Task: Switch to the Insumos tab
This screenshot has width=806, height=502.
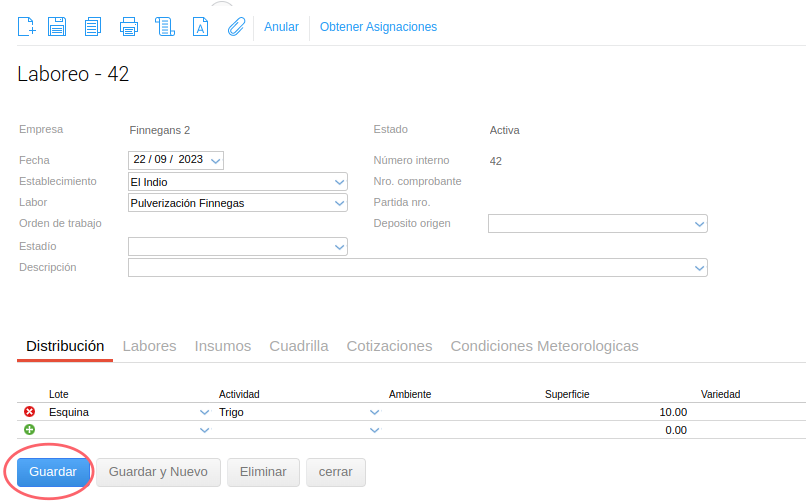Action: (x=222, y=346)
